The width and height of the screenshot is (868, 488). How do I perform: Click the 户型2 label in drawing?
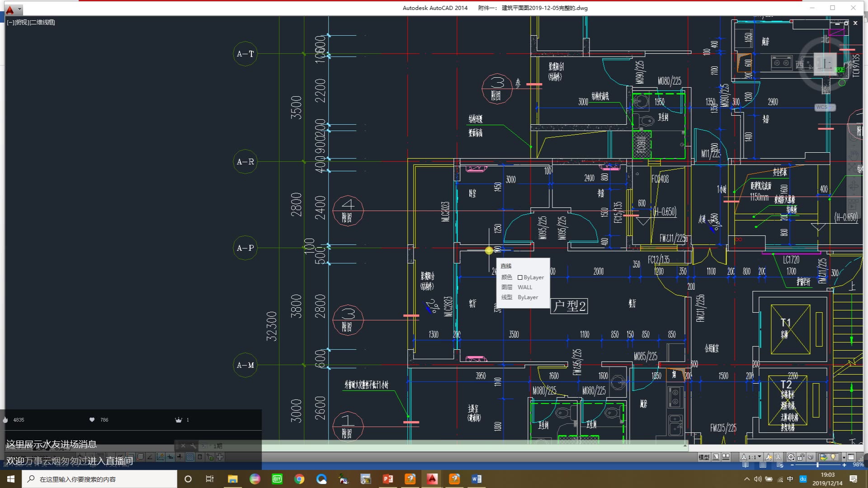coord(569,306)
